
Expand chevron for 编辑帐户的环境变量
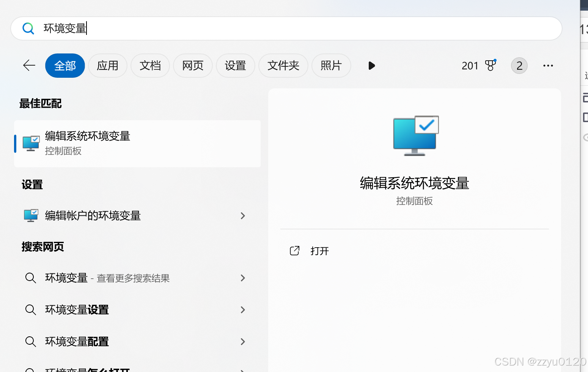pos(243,216)
